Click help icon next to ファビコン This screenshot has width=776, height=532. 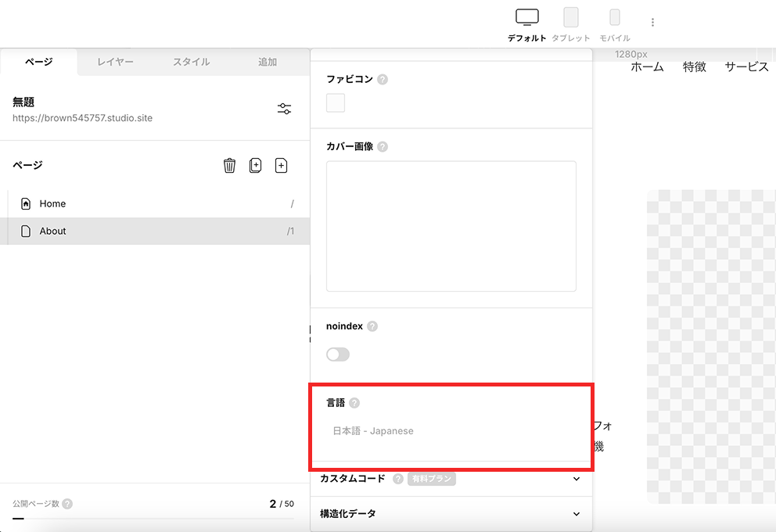click(x=383, y=80)
